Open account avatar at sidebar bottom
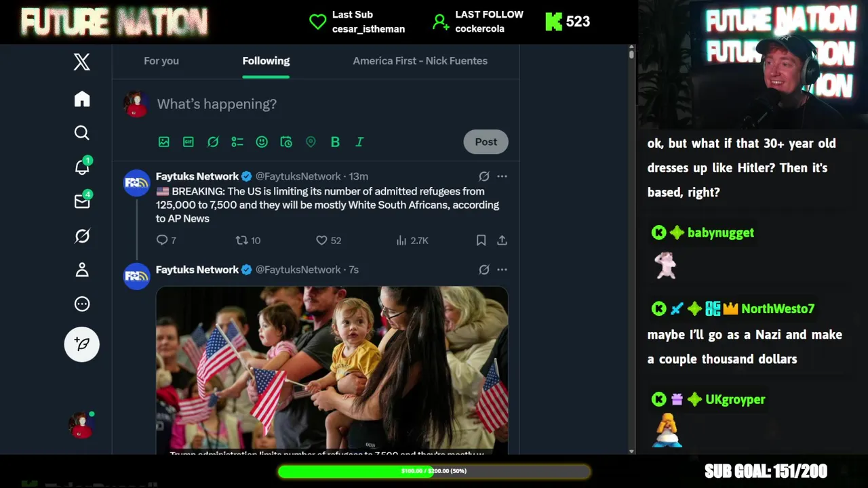The image size is (868, 488). (x=81, y=426)
